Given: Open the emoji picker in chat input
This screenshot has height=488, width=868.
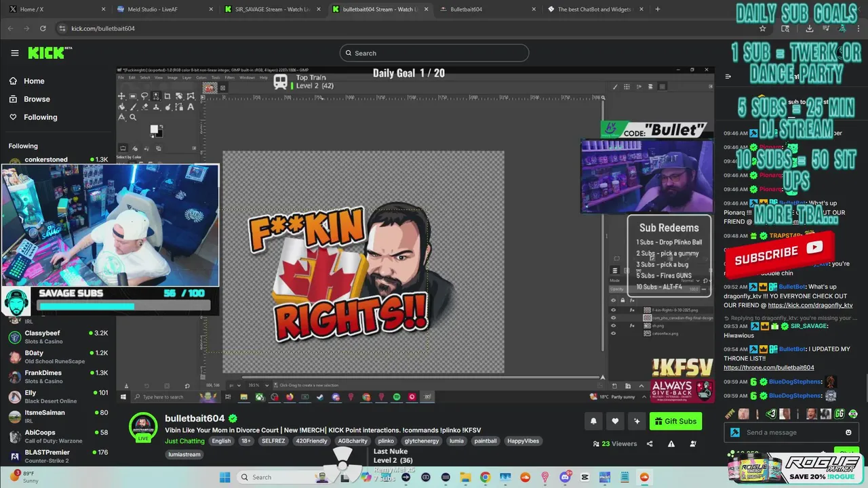Looking at the screenshot, I should 848,432.
